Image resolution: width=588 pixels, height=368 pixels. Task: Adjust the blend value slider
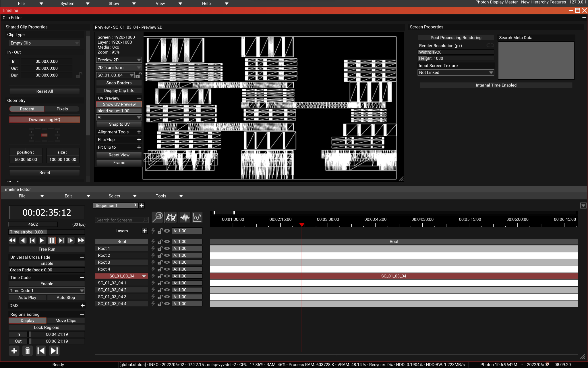click(x=119, y=111)
